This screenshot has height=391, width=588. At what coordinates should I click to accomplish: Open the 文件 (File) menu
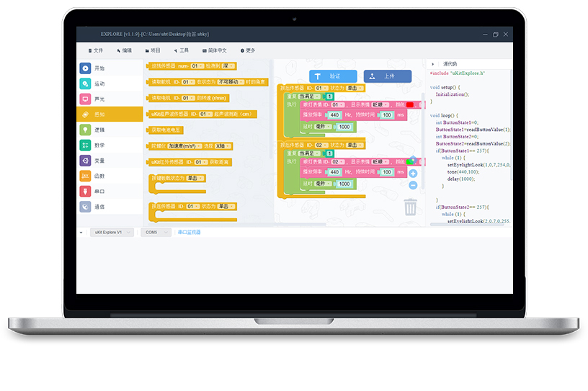tap(96, 50)
